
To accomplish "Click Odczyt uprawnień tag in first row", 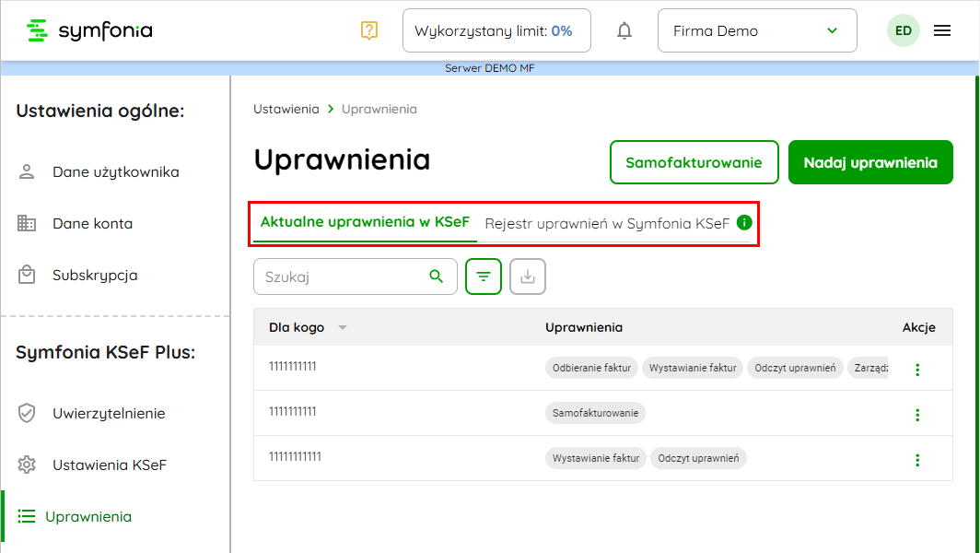I will pos(795,368).
